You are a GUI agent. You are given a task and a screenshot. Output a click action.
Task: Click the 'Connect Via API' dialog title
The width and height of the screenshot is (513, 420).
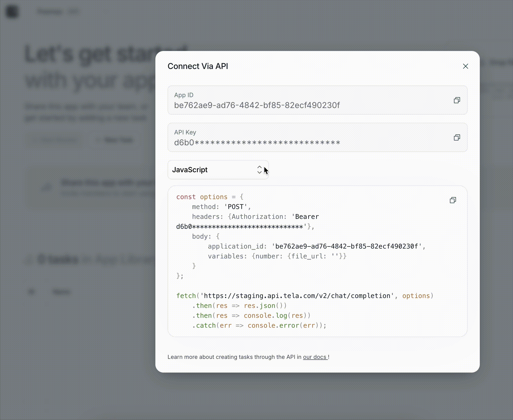point(198,66)
